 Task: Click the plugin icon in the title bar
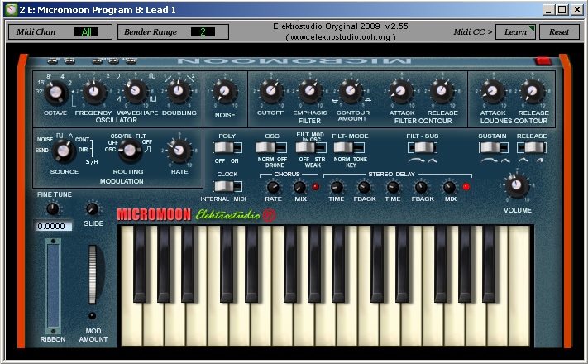[x=12, y=10]
